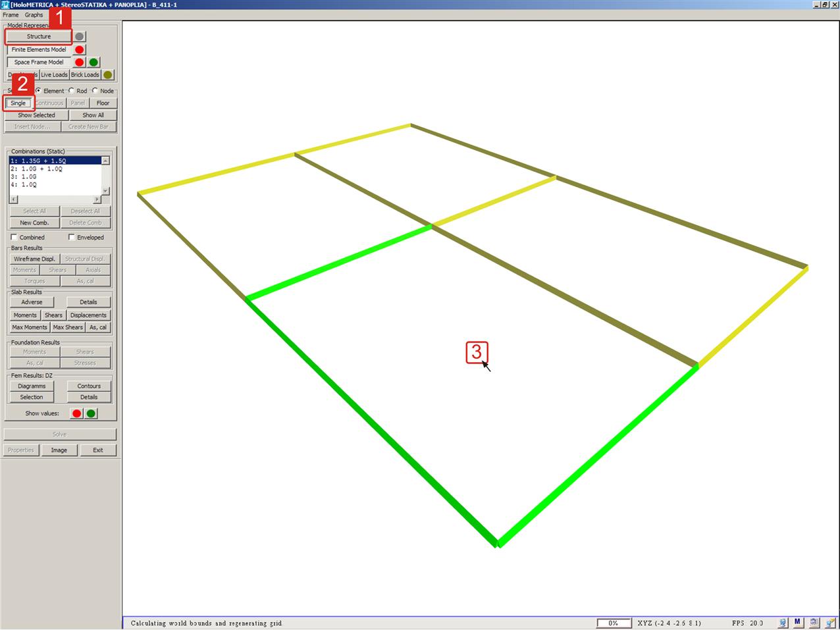The image size is (840, 630).
Task: Click the M icon in status bar
Action: [797, 622]
